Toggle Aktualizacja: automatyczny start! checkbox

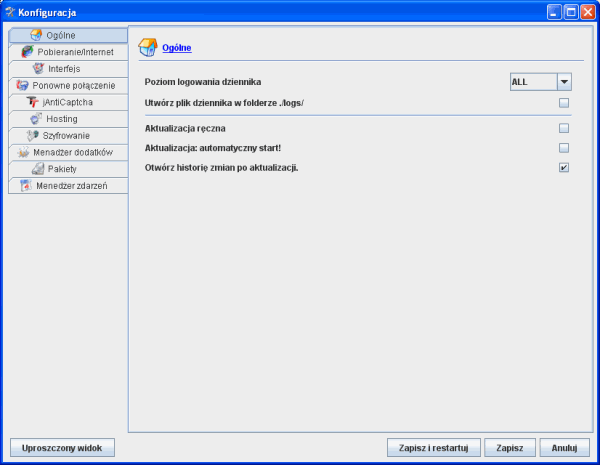click(564, 148)
